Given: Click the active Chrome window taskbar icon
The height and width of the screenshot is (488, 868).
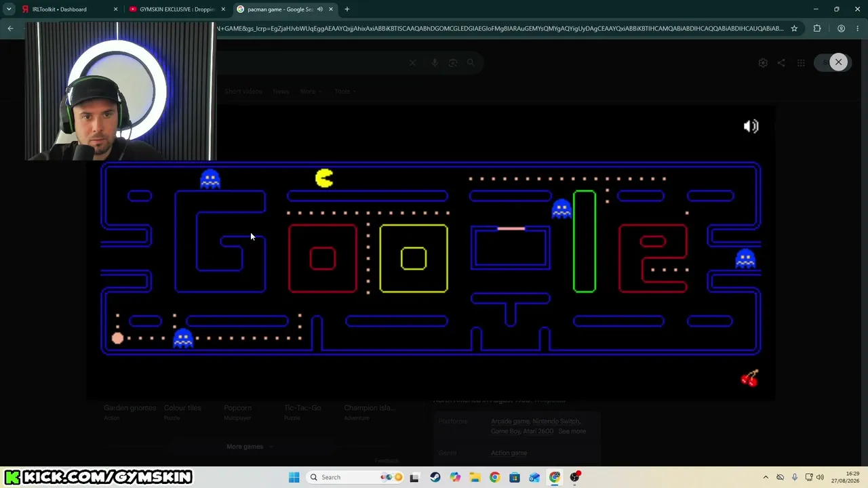Looking at the screenshot, I should [555, 477].
